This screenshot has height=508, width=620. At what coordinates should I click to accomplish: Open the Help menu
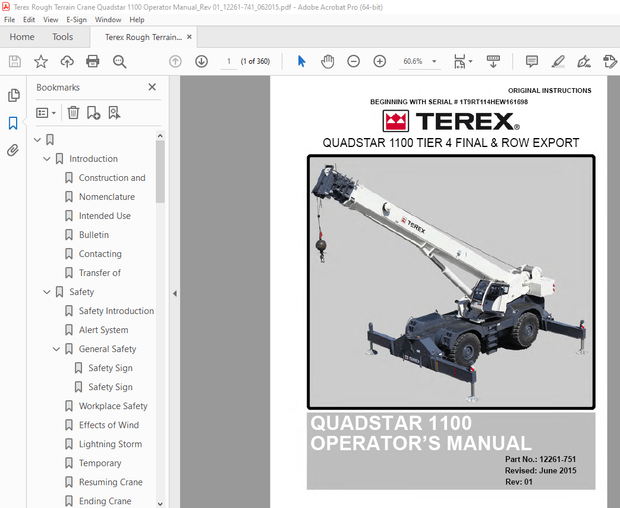point(137,20)
